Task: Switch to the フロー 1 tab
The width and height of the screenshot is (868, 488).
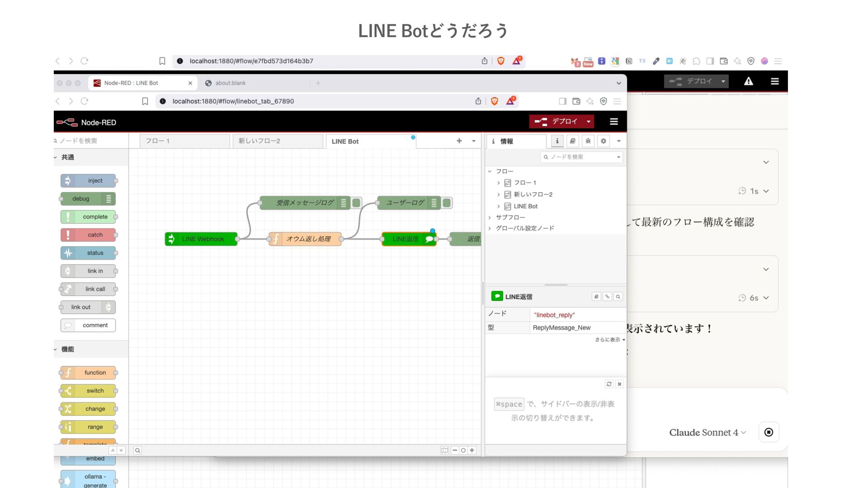Action: pyautogui.click(x=185, y=141)
